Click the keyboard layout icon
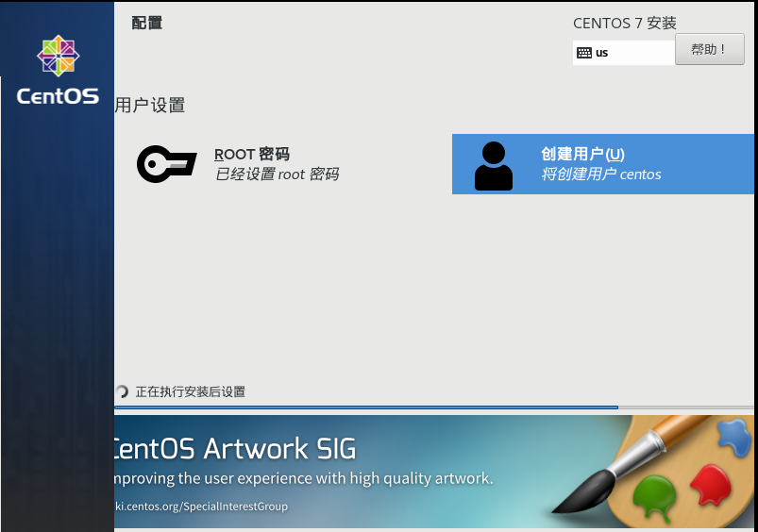Screen dimensions: 758x532 [x=584, y=53]
